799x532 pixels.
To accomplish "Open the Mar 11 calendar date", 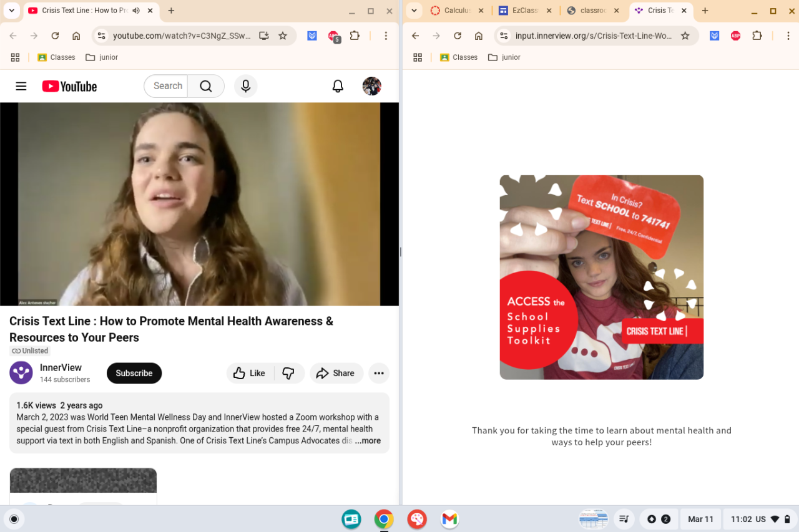I will [x=700, y=519].
